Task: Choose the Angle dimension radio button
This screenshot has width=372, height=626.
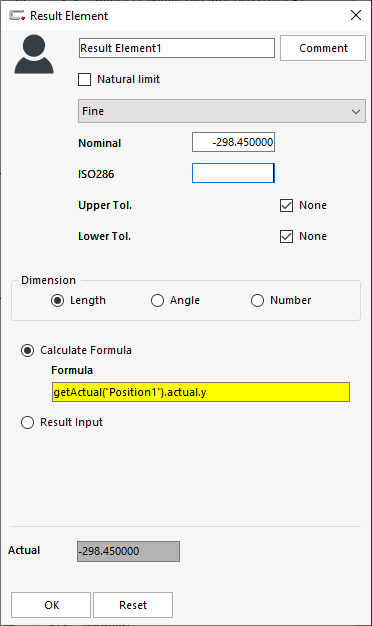Action: coord(157,300)
